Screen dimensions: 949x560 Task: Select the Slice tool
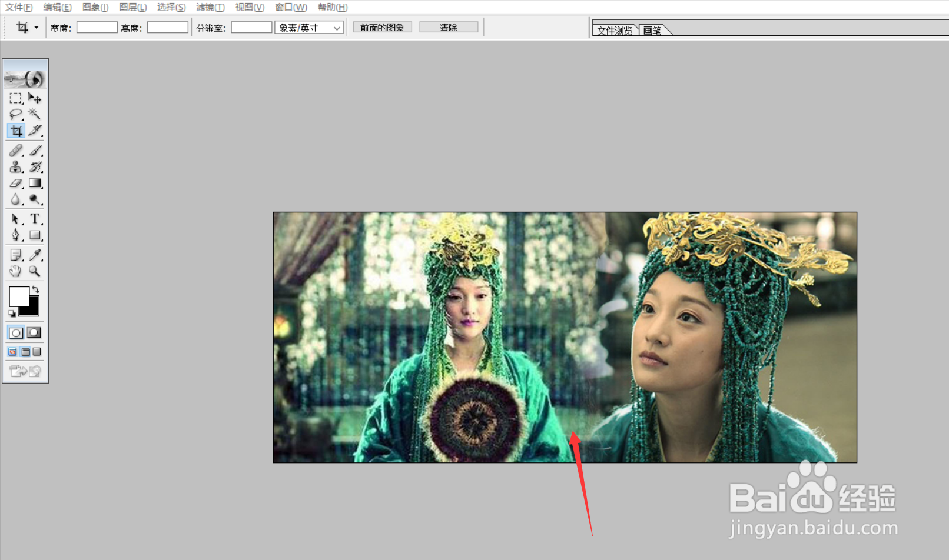(35, 131)
